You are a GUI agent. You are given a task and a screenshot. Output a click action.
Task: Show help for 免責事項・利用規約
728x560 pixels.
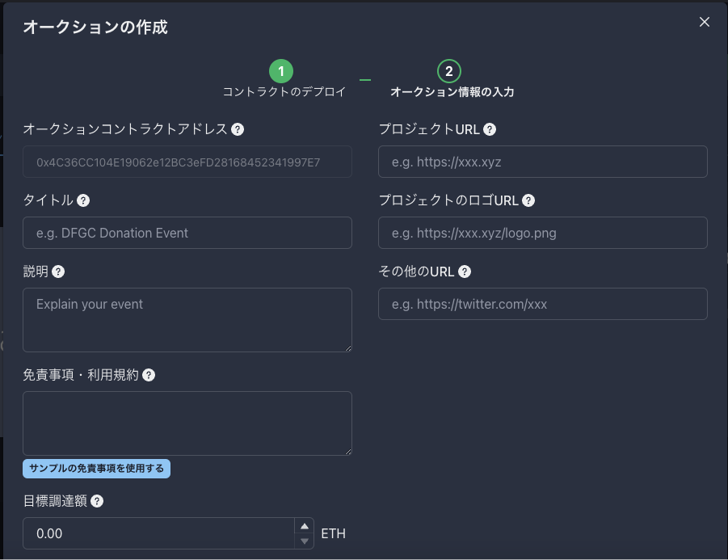coord(149,375)
